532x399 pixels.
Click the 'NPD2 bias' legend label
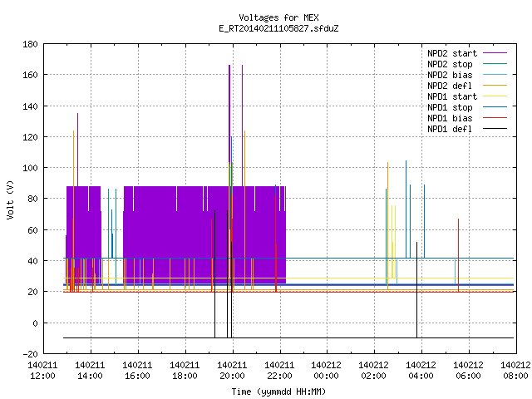click(x=450, y=75)
